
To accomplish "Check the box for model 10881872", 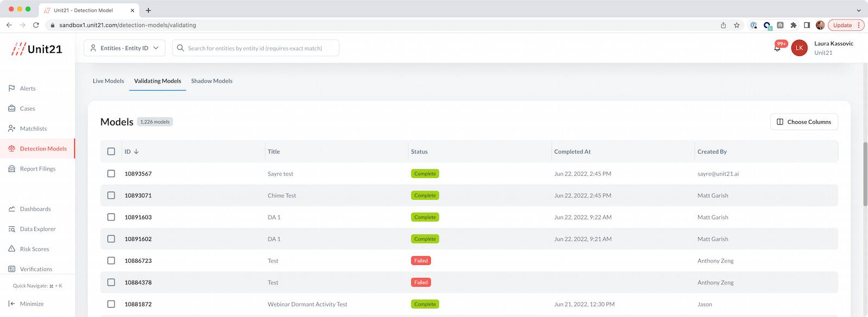I will (111, 304).
